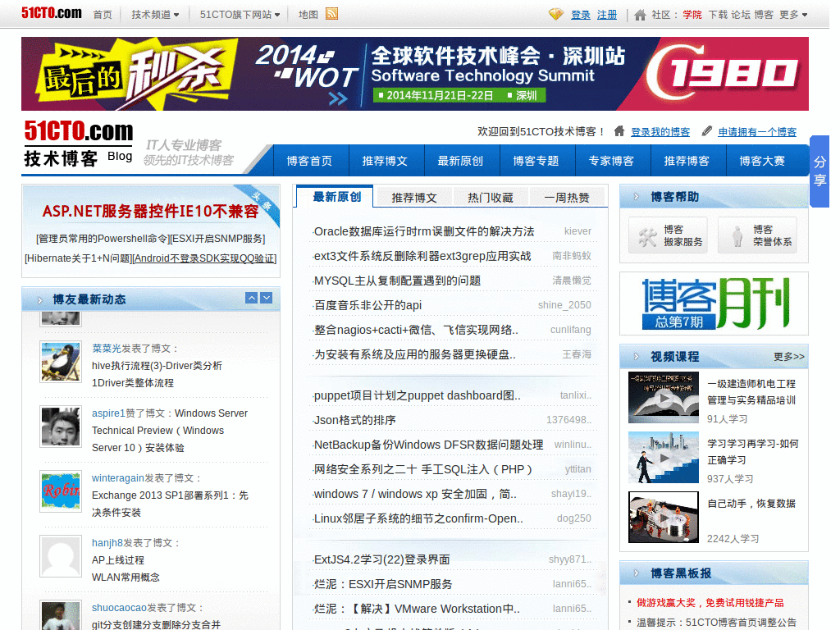
Task: Click 首页 in top bar
Action: click(x=103, y=15)
